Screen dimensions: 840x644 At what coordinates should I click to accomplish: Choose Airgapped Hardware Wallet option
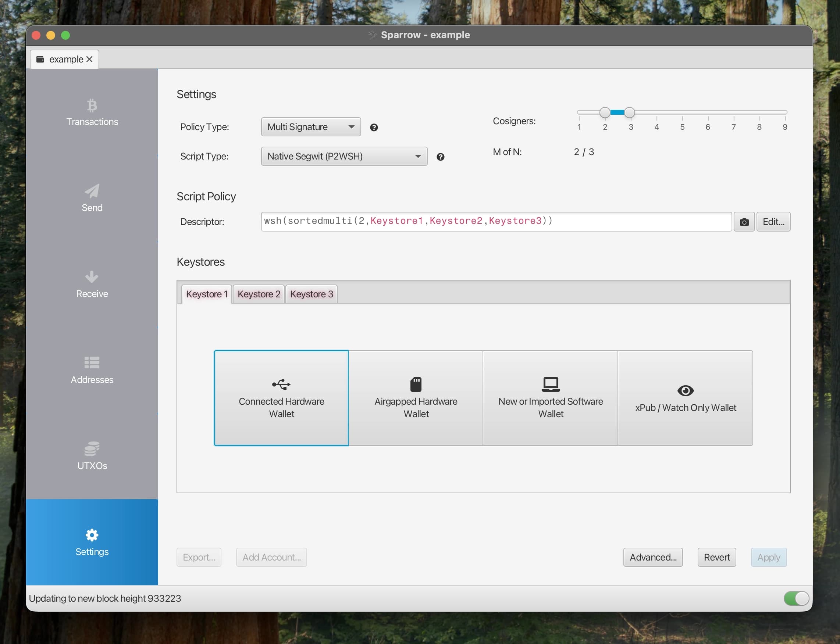[416, 399]
